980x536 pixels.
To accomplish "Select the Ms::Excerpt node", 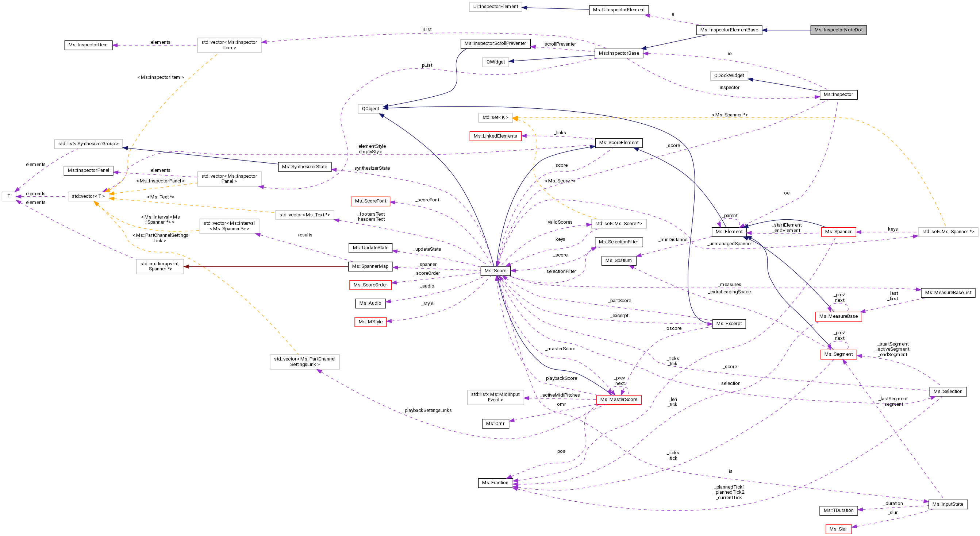I will pos(729,324).
